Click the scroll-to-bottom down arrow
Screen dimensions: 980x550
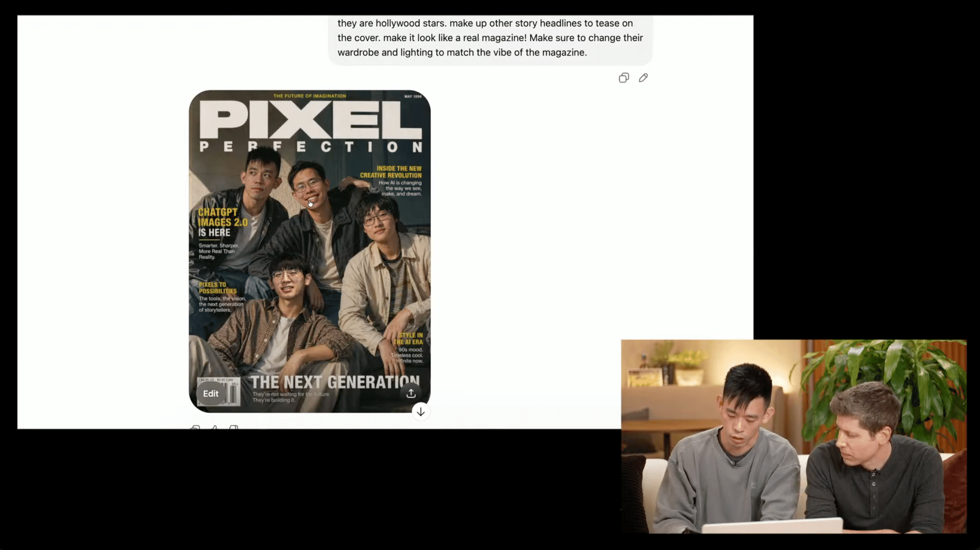click(x=421, y=412)
